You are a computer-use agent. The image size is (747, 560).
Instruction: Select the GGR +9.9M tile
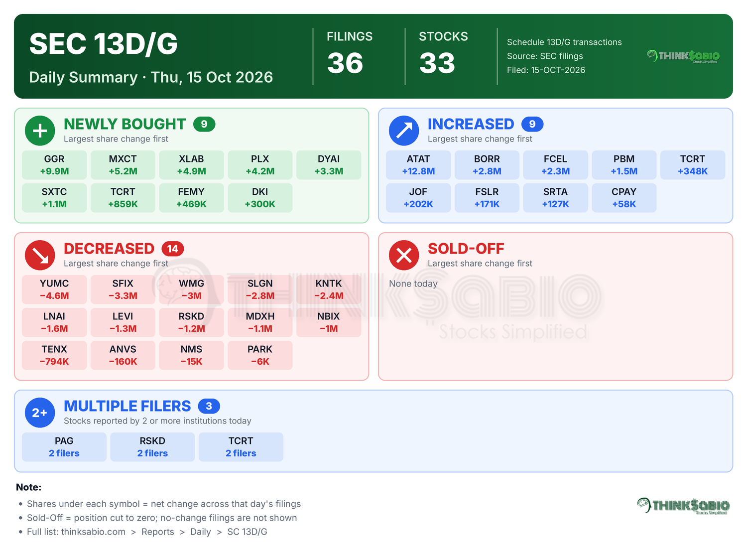coord(54,165)
